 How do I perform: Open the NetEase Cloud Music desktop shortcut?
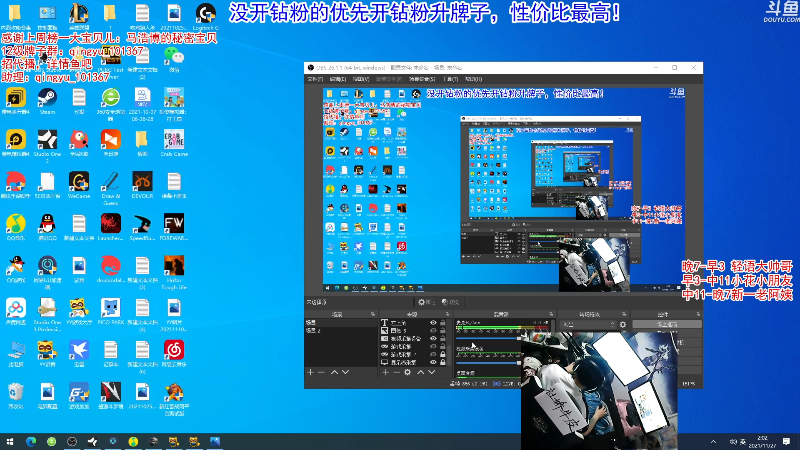click(x=174, y=354)
